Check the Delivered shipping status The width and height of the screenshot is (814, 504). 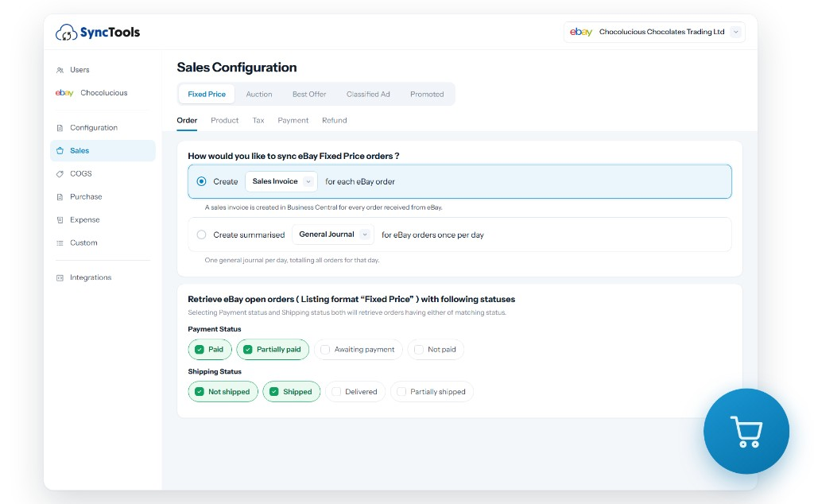point(336,392)
